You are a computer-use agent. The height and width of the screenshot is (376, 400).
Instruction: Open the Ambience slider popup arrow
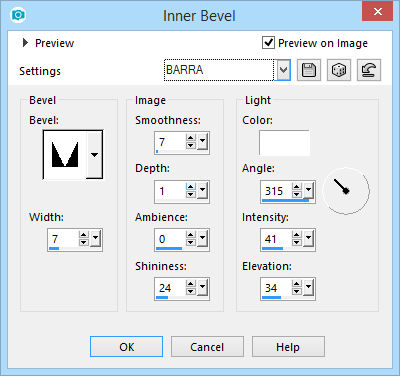point(202,239)
